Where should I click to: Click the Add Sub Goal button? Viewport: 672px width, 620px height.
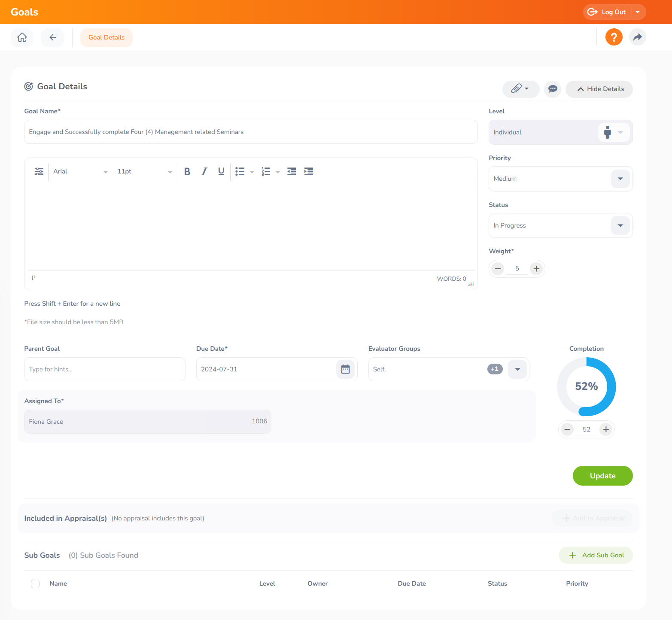[x=596, y=555]
